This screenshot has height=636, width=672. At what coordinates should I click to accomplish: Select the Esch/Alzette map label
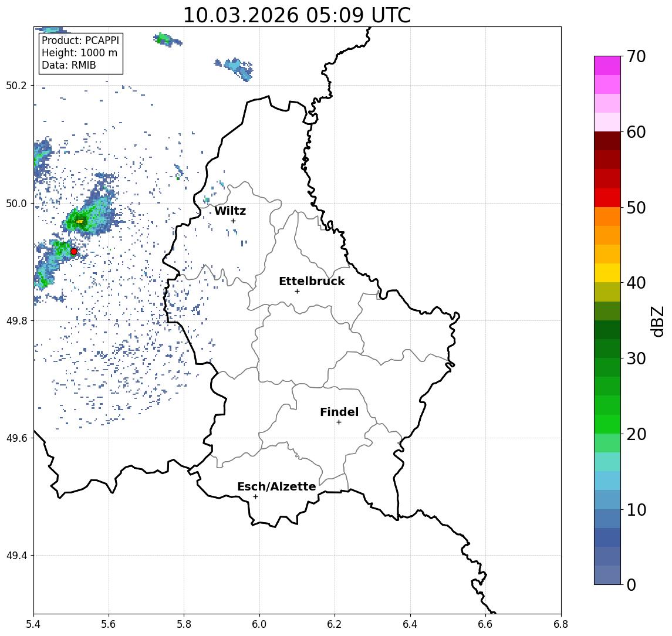pos(276,486)
